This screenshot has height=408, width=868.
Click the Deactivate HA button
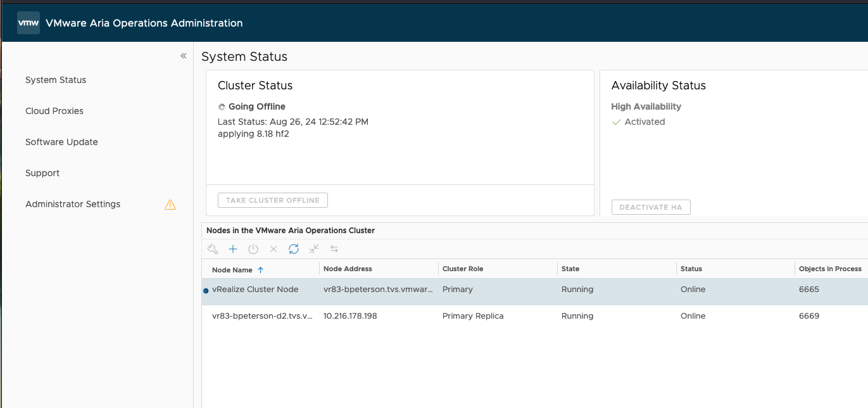[x=651, y=207]
